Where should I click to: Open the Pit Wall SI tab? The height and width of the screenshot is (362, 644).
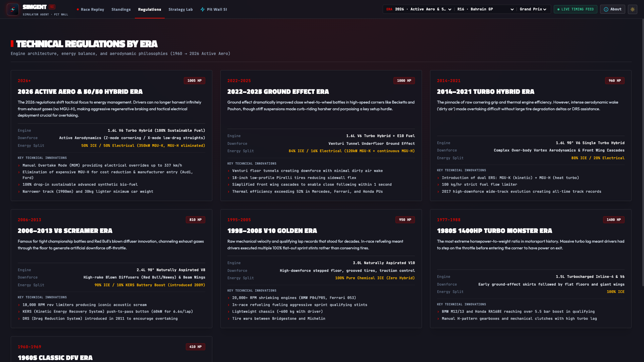pos(214,9)
